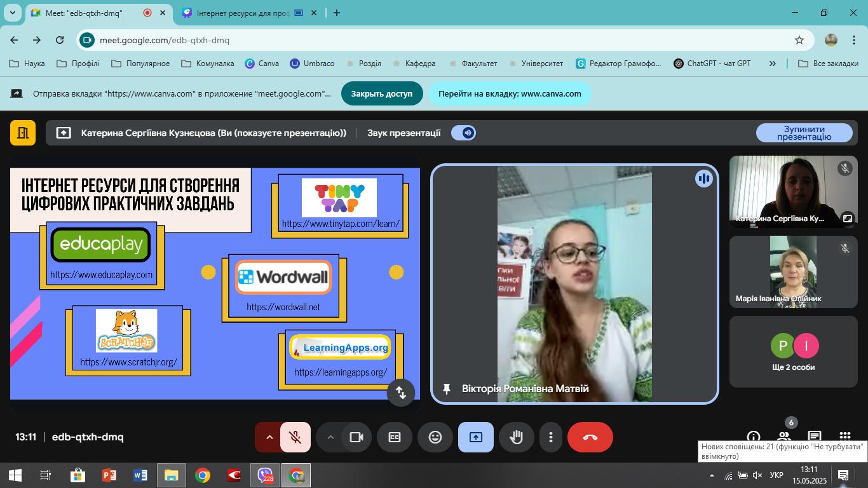
Task: Go forward in browser history
Action: click(x=37, y=40)
